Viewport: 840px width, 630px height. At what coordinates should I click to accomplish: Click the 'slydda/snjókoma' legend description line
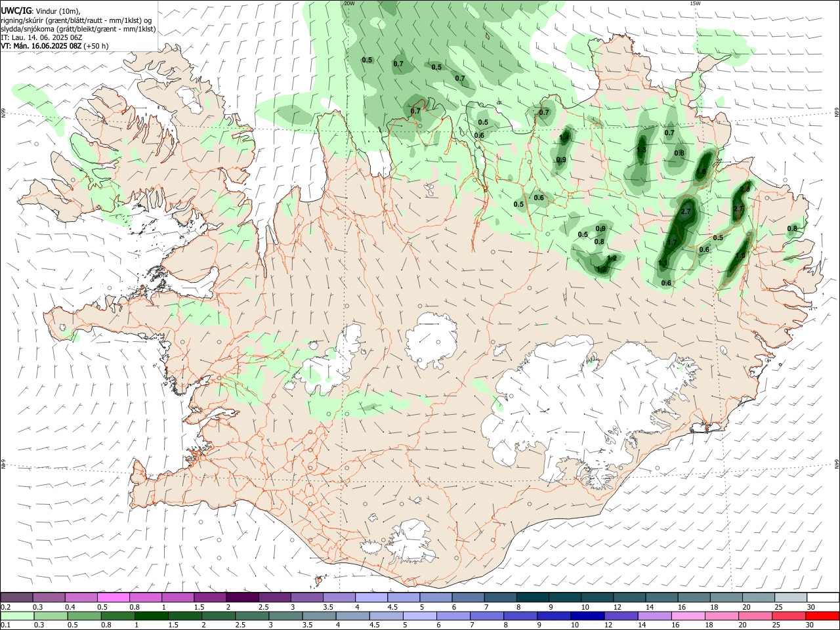pyautogui.click(x=78, y=29)
